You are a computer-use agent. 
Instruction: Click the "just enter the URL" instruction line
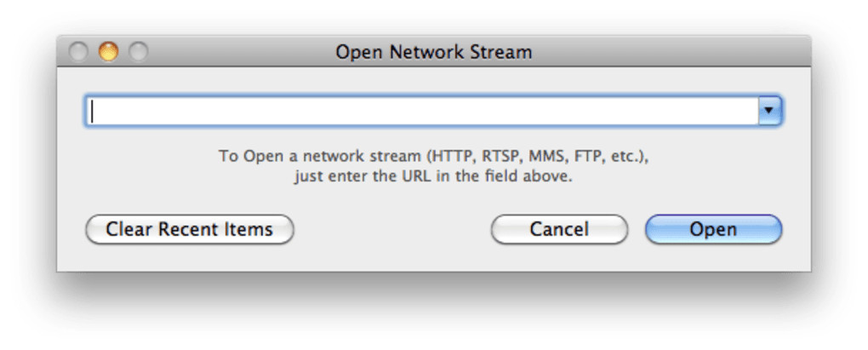coord(433,178)
